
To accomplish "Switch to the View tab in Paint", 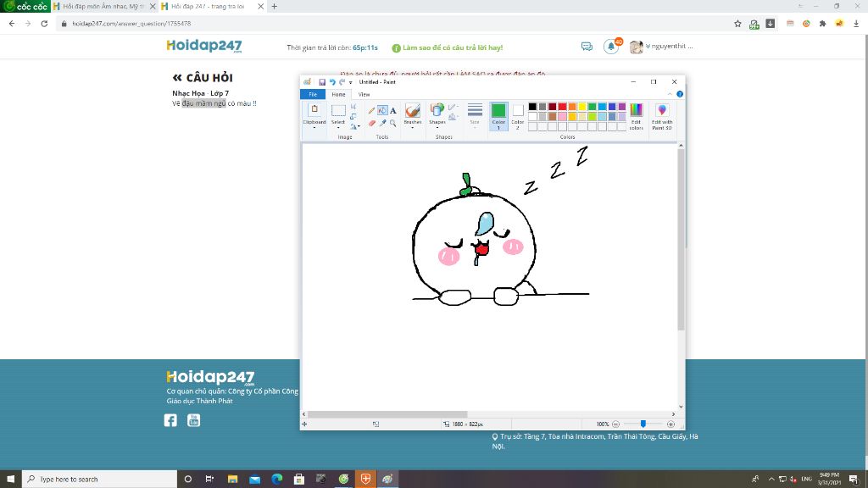I will [x=364, y=95].
